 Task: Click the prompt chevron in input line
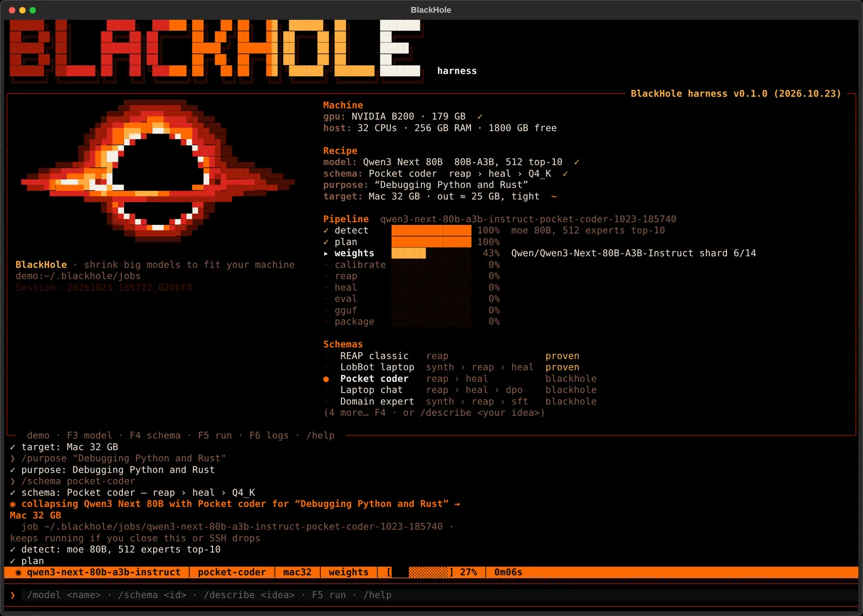[13, 596]
